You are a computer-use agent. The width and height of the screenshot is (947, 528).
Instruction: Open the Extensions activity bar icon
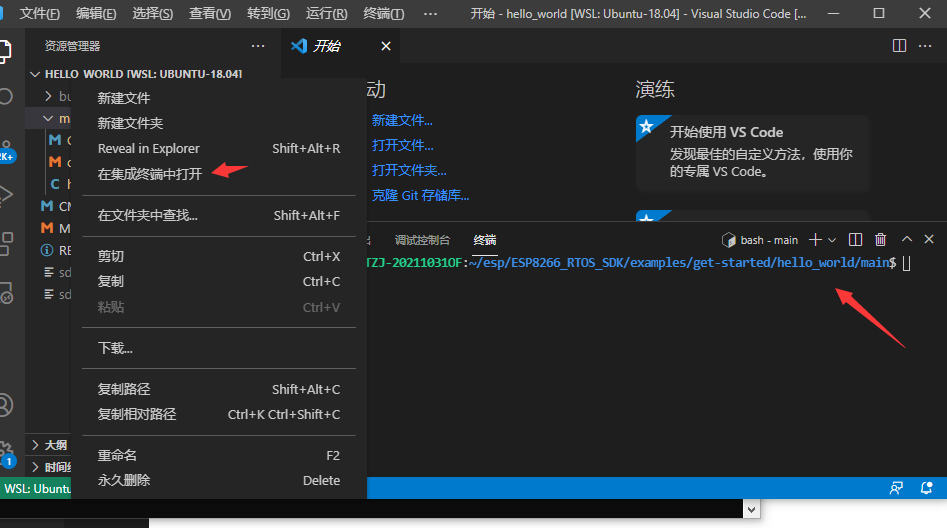(6, 244)
